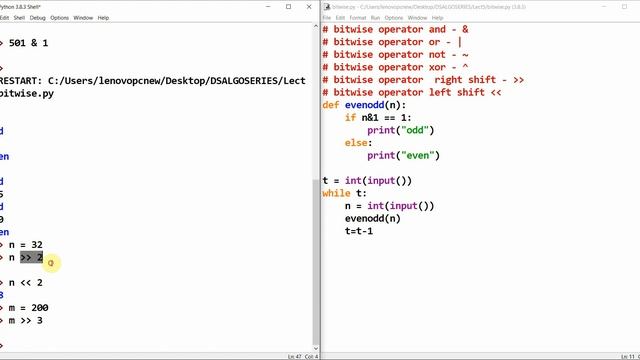Image resolution: width=640 pixels, height=360 pixels.
Task: Click the 't=t-1' line in editor
Action: (359, 231)
